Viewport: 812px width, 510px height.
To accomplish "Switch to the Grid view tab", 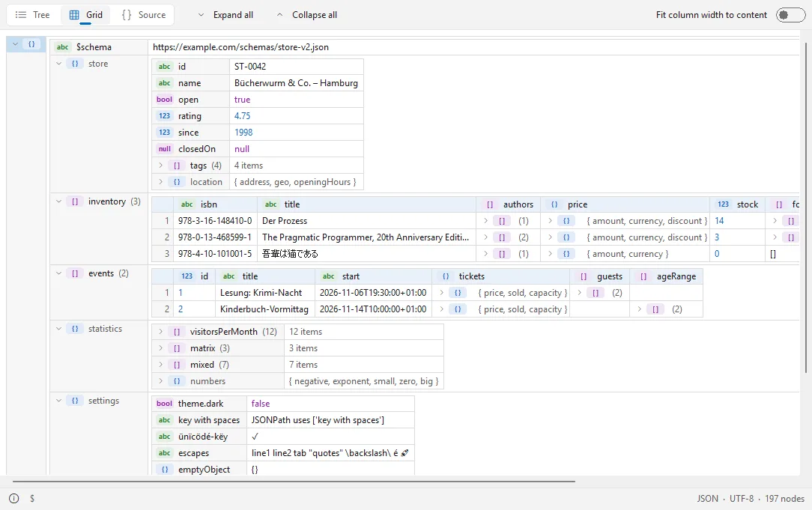I will (86, 15).
